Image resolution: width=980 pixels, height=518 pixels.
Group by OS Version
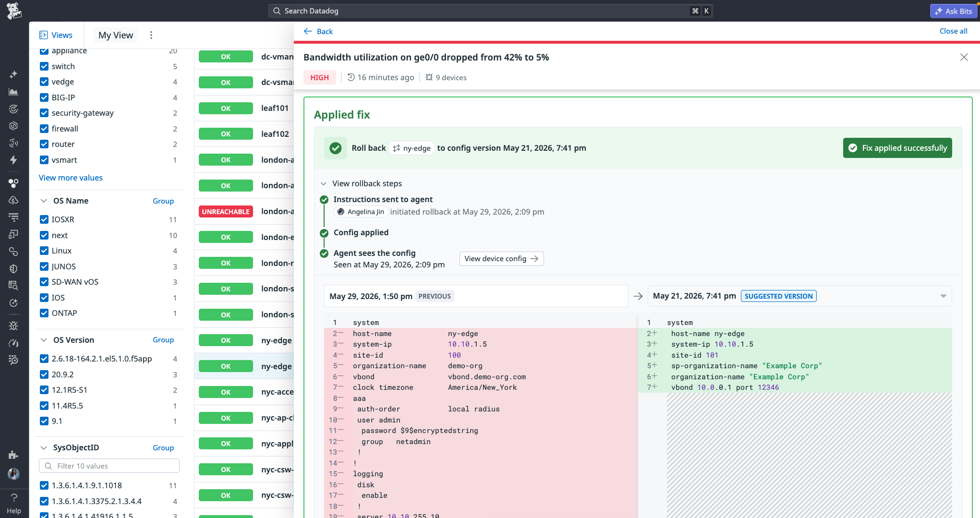point(163,340)
